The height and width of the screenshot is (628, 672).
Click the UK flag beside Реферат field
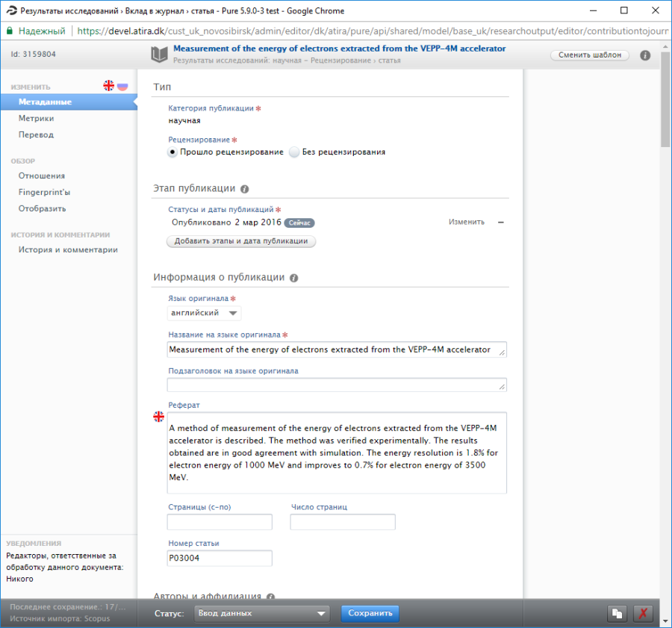pyautogui.click(x=158, y=416)
